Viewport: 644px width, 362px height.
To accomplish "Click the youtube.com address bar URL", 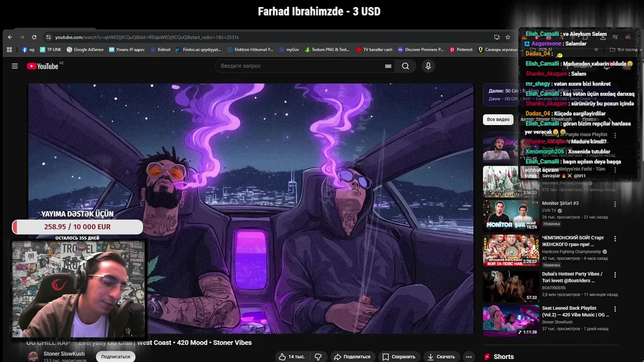I will [147, 37].
